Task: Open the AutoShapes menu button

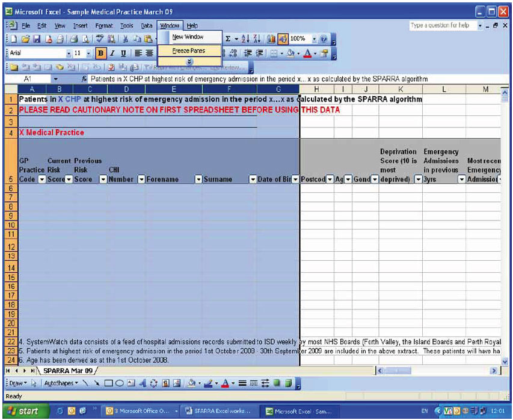Action: tap(61, 383)
